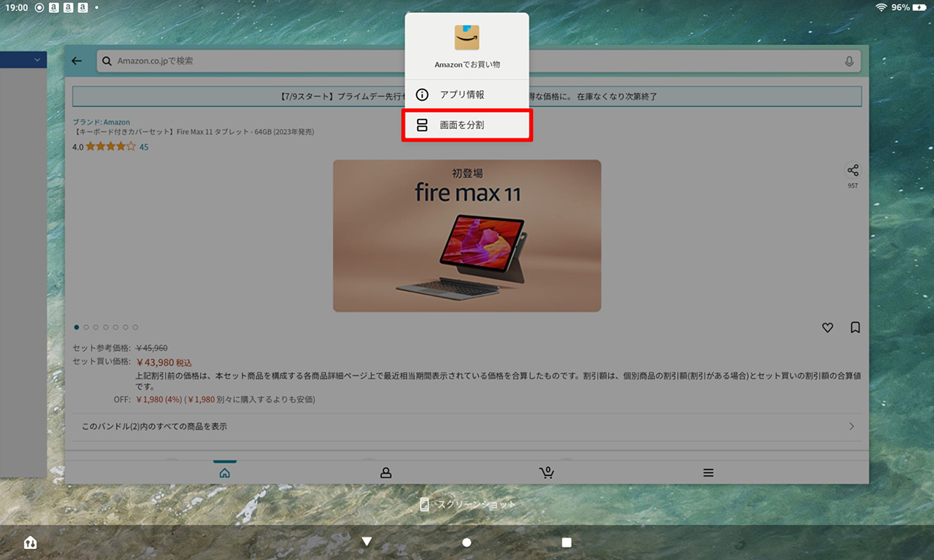Expand the dropdown chevron on the left app card
934x560 pixels.
[x=37, y=60]
